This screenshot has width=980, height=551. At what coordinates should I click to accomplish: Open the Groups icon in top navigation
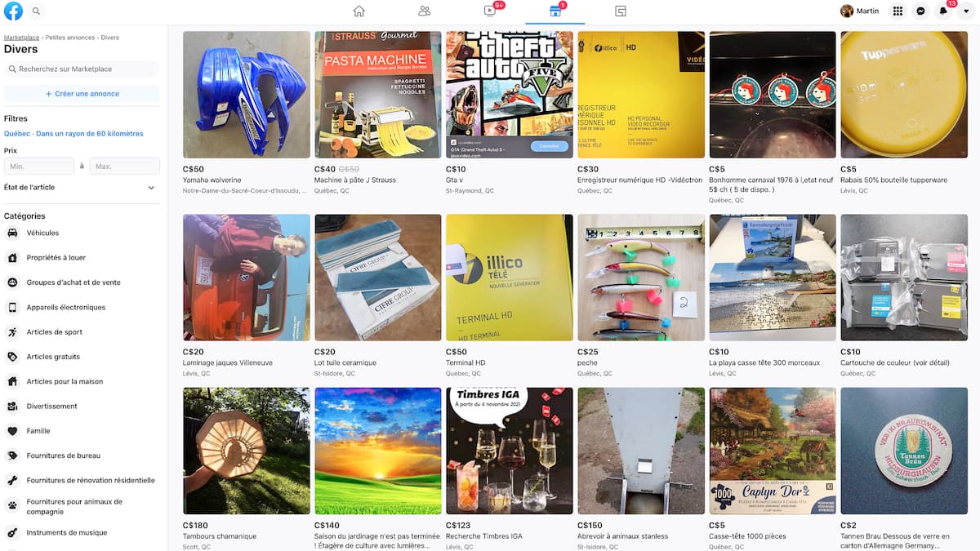pyautogui.click(x=621, y=11)
